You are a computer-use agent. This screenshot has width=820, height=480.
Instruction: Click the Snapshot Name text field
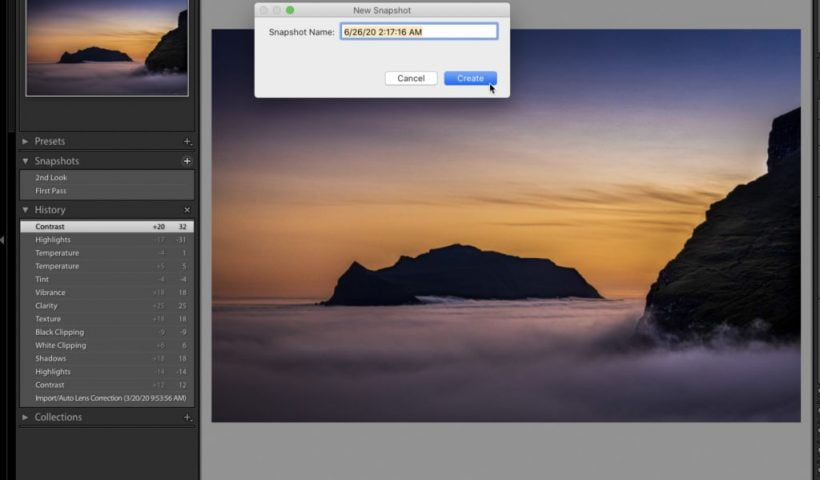click(x=419, y=32)
